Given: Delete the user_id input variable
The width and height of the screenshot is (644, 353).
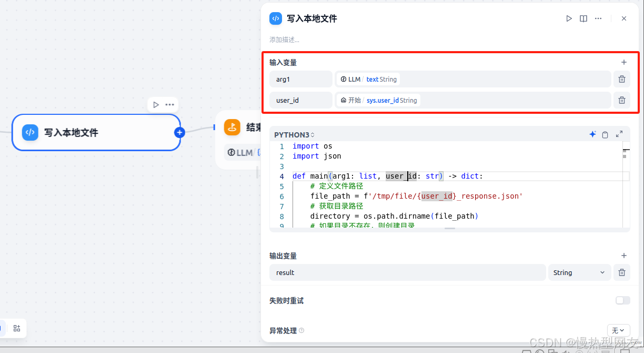Looking at the screenshot, I should click(x=622, y=100).
